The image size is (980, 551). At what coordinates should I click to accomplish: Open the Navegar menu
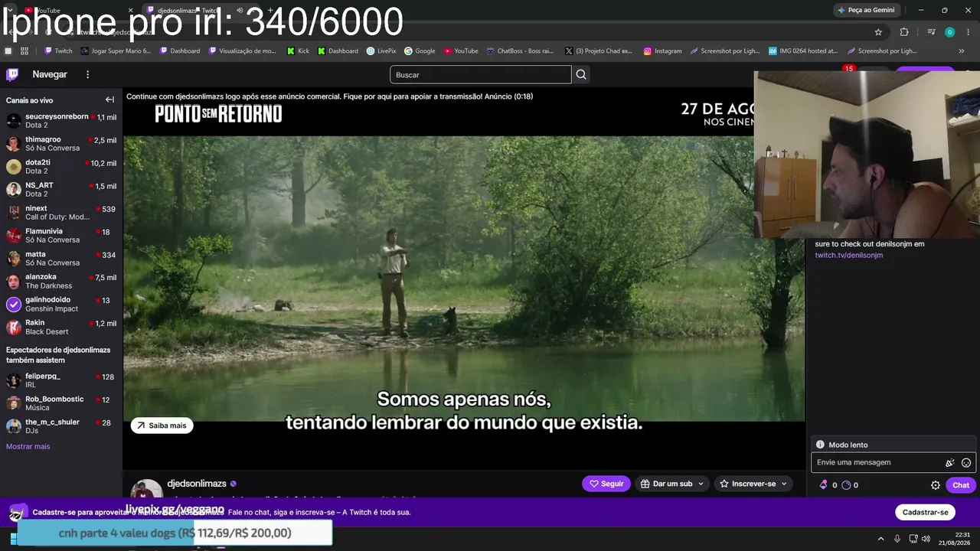pos(50,74)
